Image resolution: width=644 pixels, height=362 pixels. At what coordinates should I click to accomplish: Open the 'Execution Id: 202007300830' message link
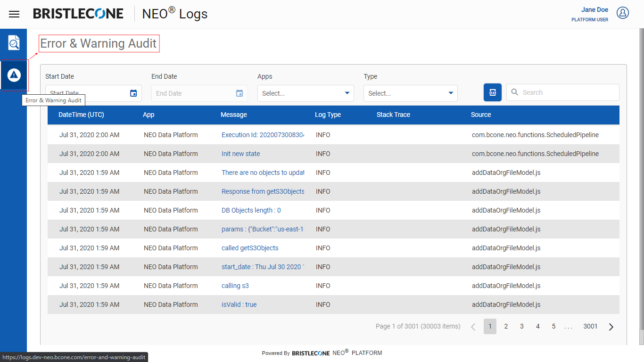point(263,135)
